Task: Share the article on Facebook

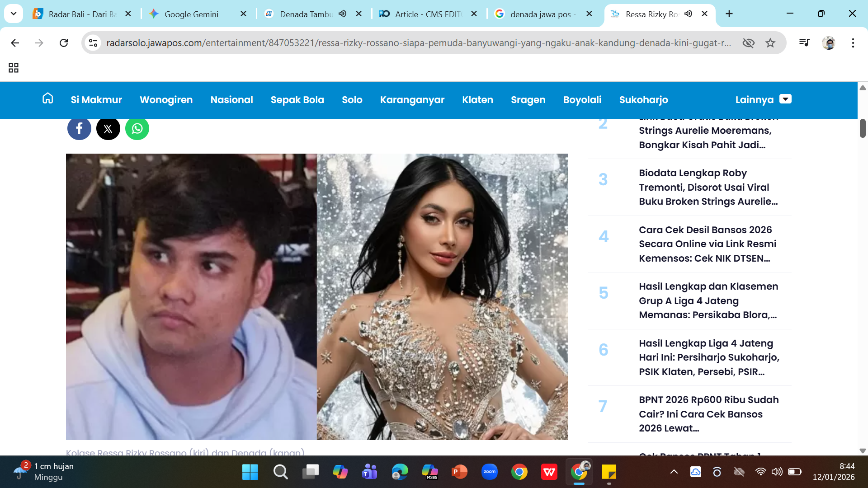Action: point(79,129)
